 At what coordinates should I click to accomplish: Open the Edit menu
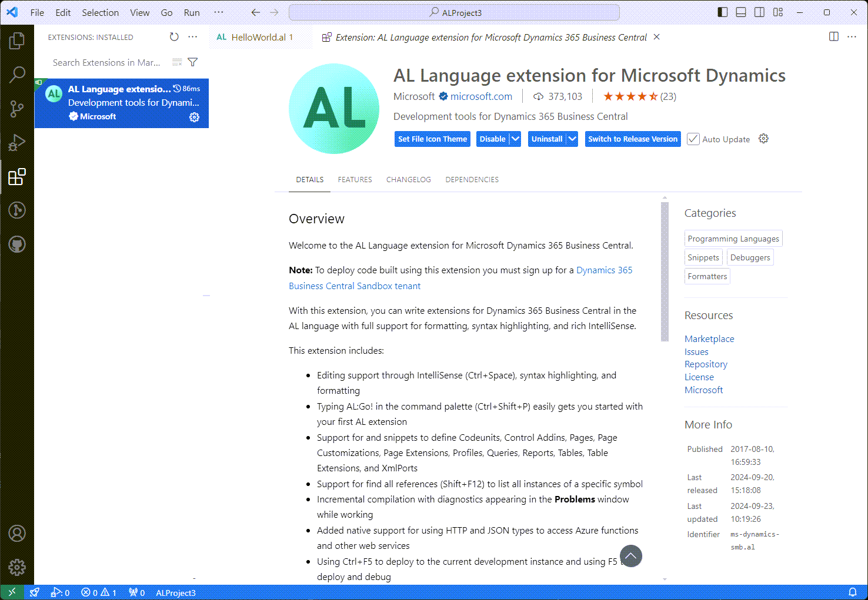(x=63, y=12)
